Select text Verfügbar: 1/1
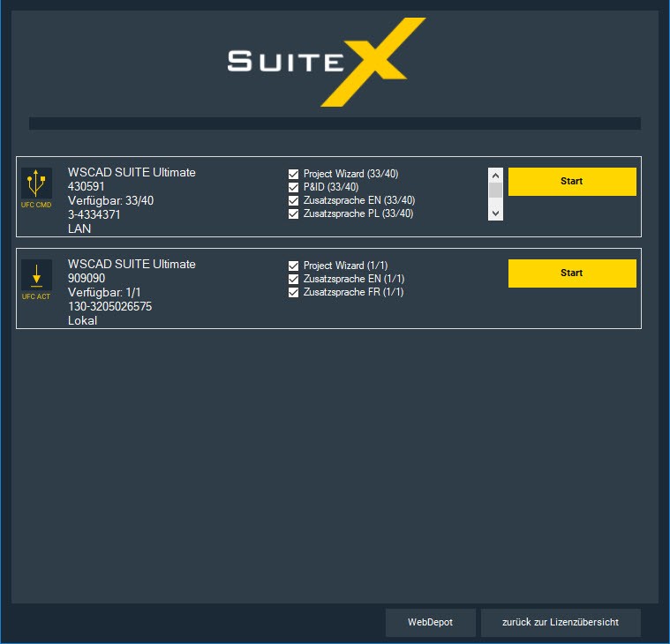The height and width of the screenshot is (644, 670). point(104,292)
